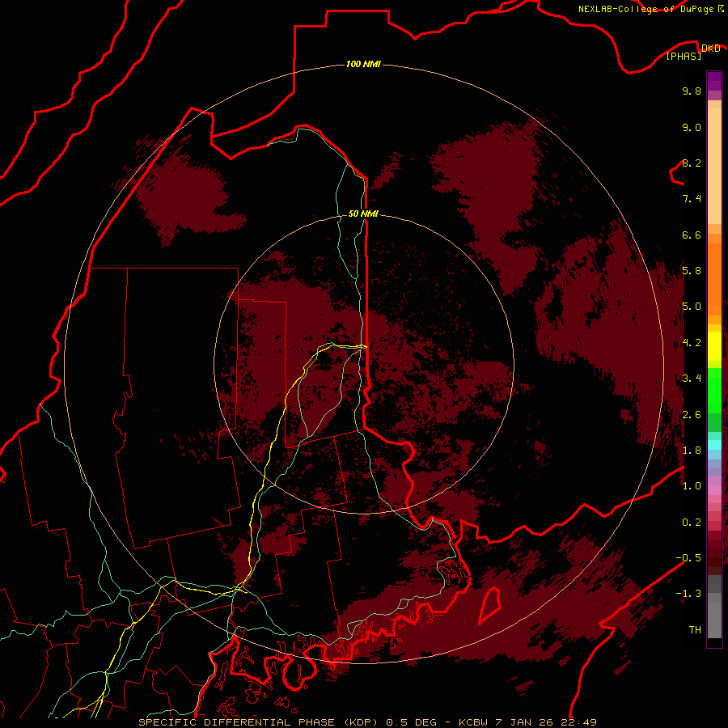Image resolution: width=728 pixels, height=728 pixels.
Task: Click the 7.4 scale value
Action: 692,199
